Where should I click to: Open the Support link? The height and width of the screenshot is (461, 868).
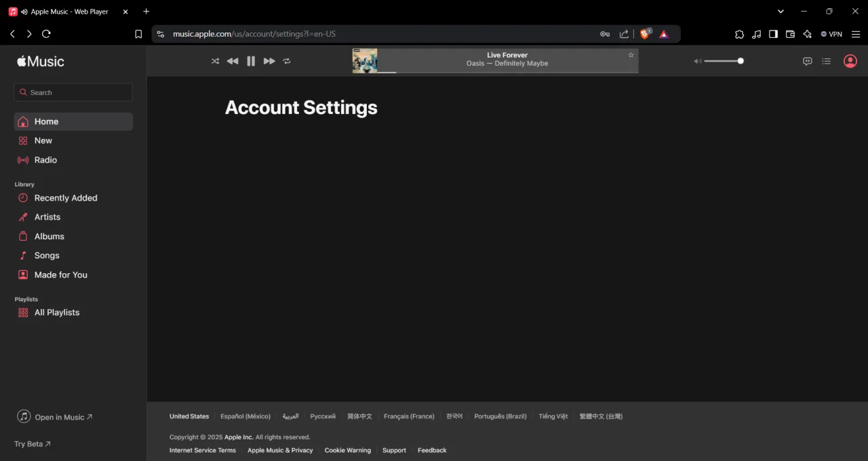click(x=394, y=450)
